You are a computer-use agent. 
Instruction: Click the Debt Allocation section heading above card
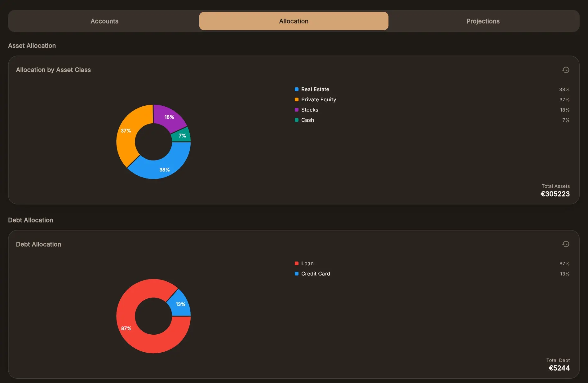31,220
